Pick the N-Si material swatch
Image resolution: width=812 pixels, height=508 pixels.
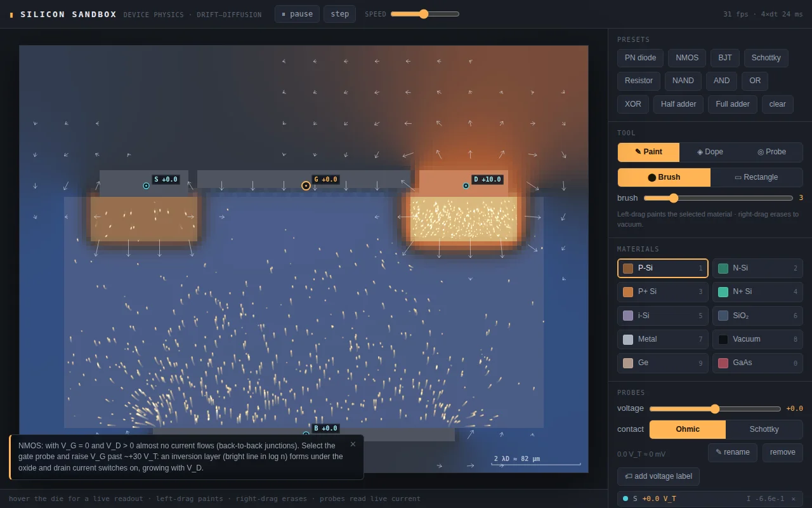757,268
